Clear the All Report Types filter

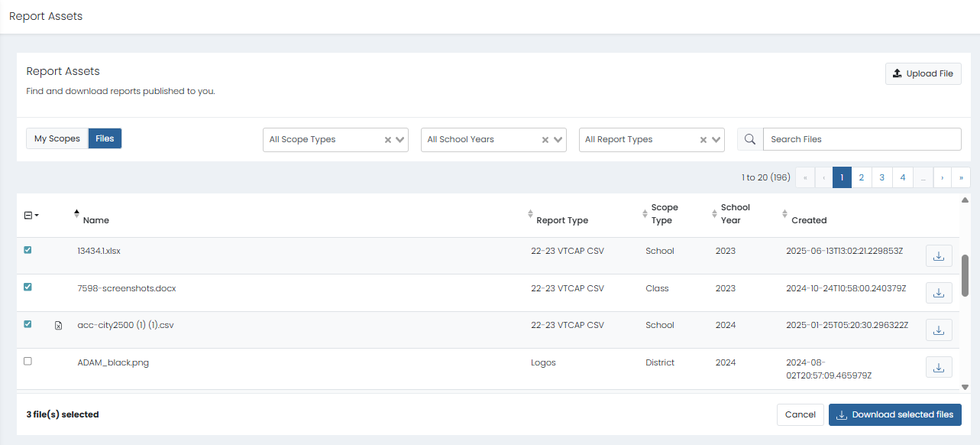(703, 140)
